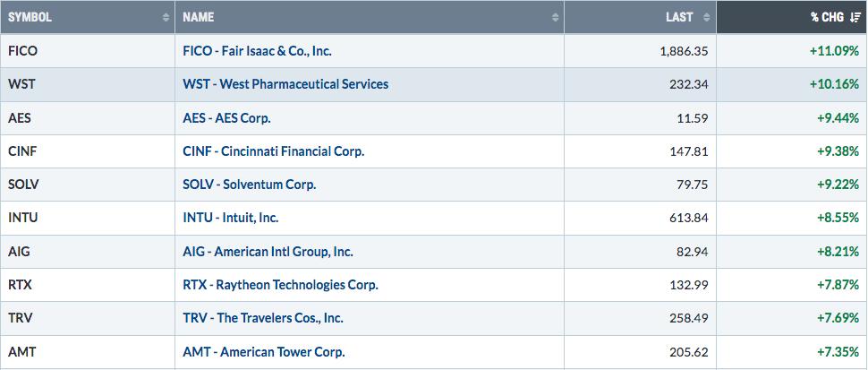Screen dimensions: 868x370
Task: Click descending sort icon next to % CHG
Action: (x=855, y=17)
